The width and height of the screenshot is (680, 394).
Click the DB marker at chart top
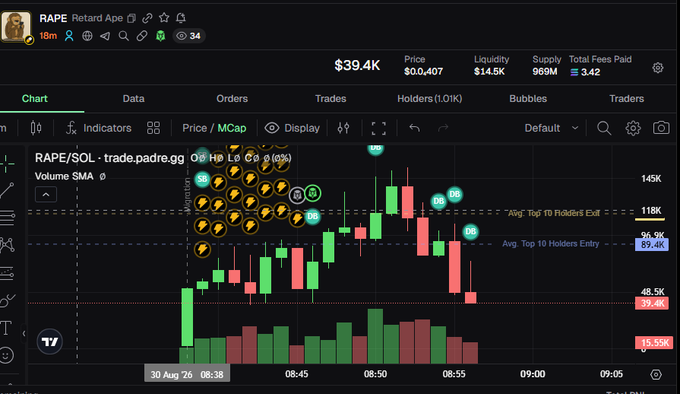tap(376, 148)
